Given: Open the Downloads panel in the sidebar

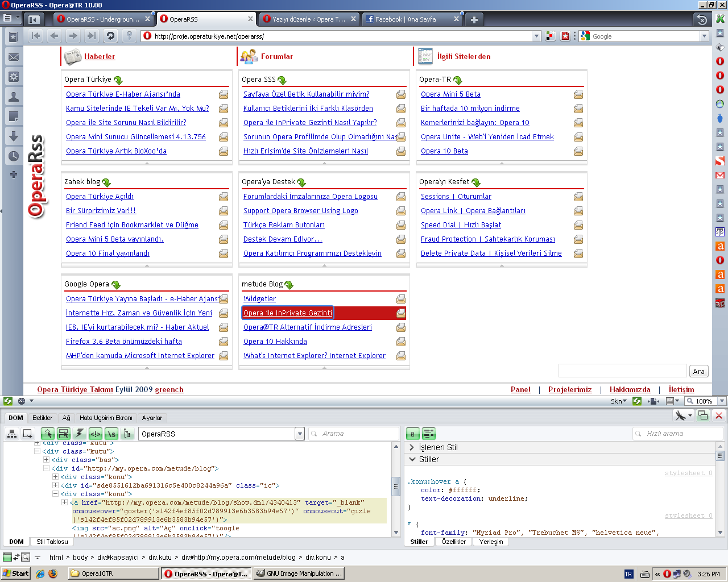Looking at the screenshot, I should click(x=14, y=136).
